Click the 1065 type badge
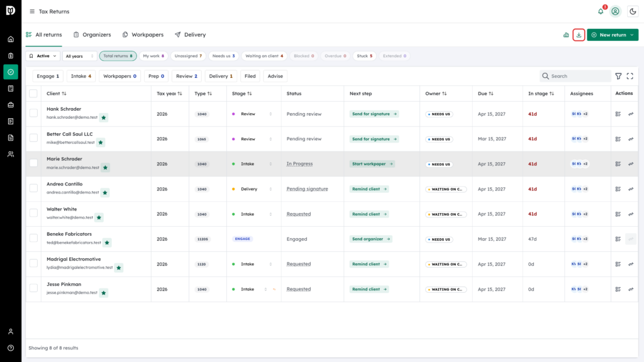The height and width of the screenshot is (362, 644). [x=202, y=139]
